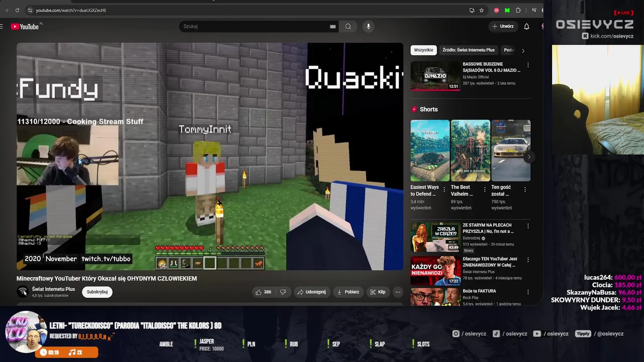Open the BASSOWE BUDZENIE SĄSIADÓW title link
This screenshot has width=644, height=362.
point(492,67)
